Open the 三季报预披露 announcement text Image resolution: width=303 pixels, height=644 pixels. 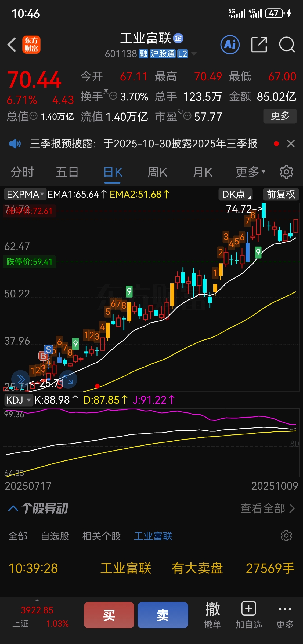tap(143, 144)
